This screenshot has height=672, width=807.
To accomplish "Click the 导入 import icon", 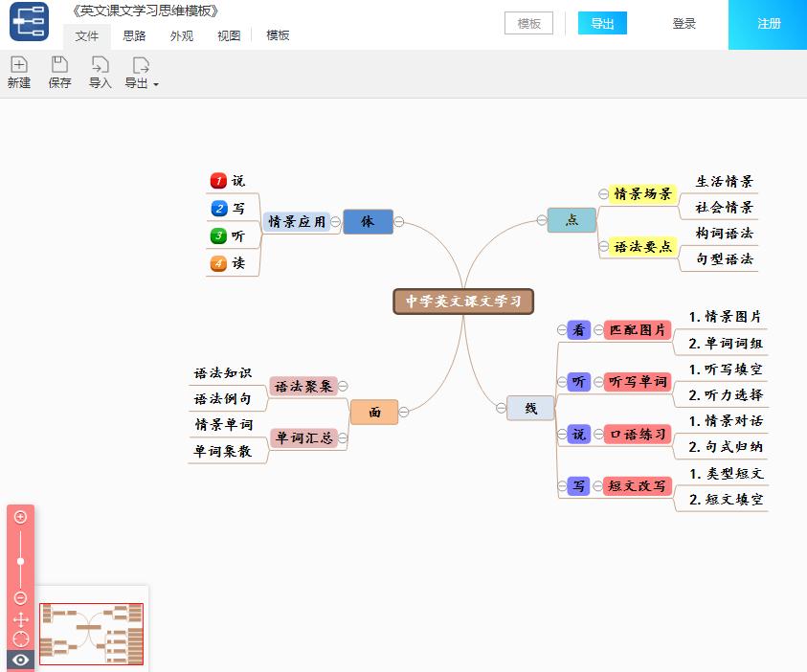I will pyautogui.click(x=100, y=70).
